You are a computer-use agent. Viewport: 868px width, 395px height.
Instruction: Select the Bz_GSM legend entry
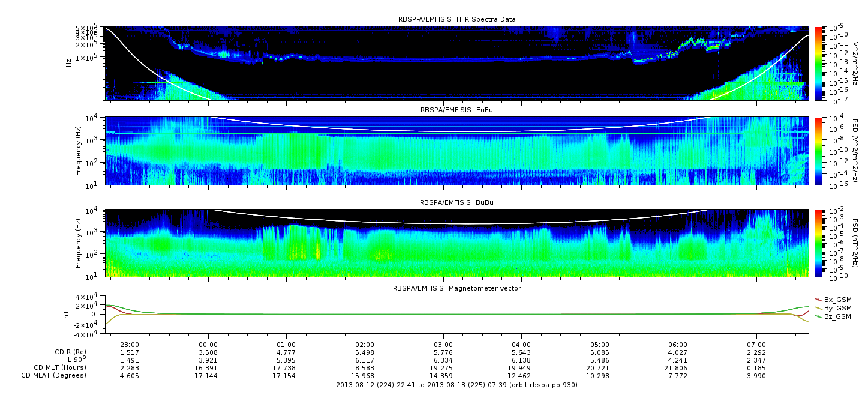tap(833, 316)
